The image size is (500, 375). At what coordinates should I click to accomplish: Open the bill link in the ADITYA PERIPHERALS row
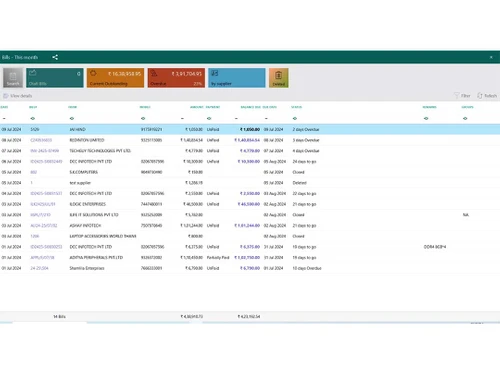tap(42, 257)
